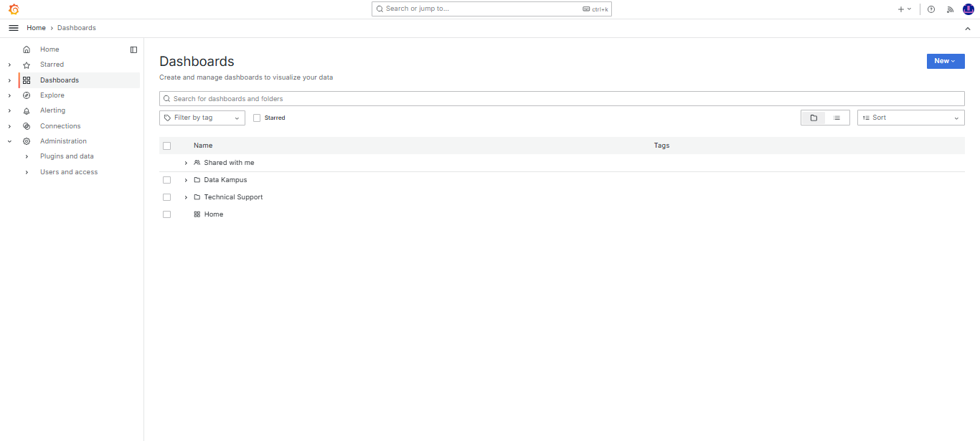980x441 pixels.
Task: Click the user profile avatar
Action: click(x=968, y=9)
